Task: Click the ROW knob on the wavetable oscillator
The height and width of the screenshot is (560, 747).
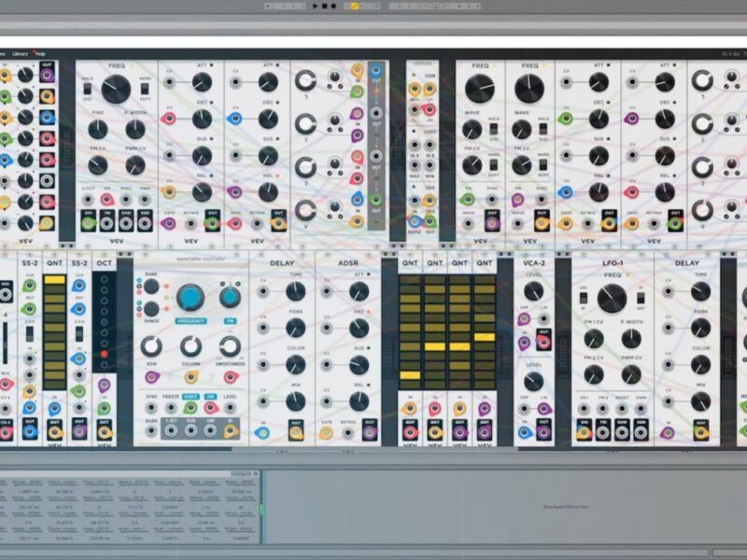Action: (151, 346)
